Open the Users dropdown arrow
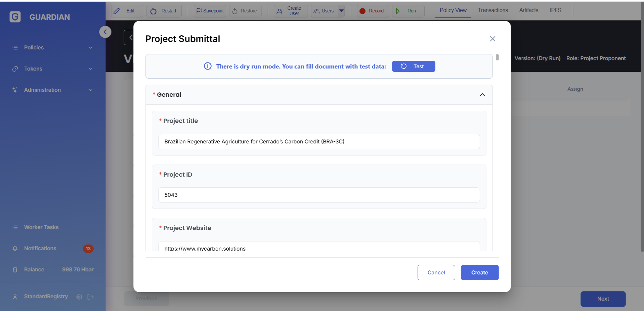 pos(341,11)
